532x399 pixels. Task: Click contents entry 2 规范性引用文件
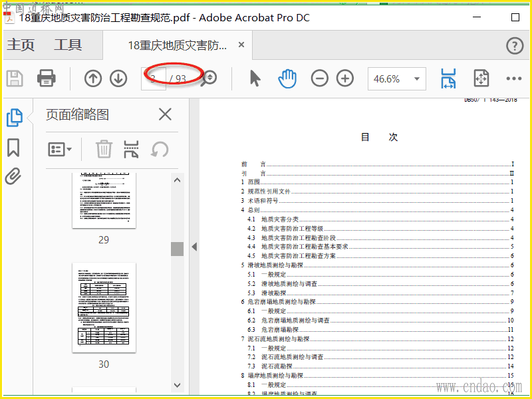pos(377,192)
